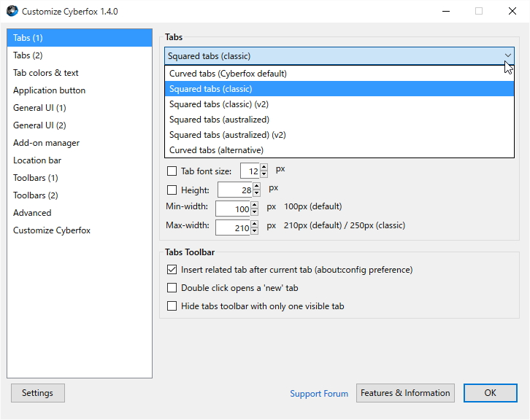The image size is (530, 420).
Task: Select Squared tabs (australized) (v2) option
Action: 227,135
